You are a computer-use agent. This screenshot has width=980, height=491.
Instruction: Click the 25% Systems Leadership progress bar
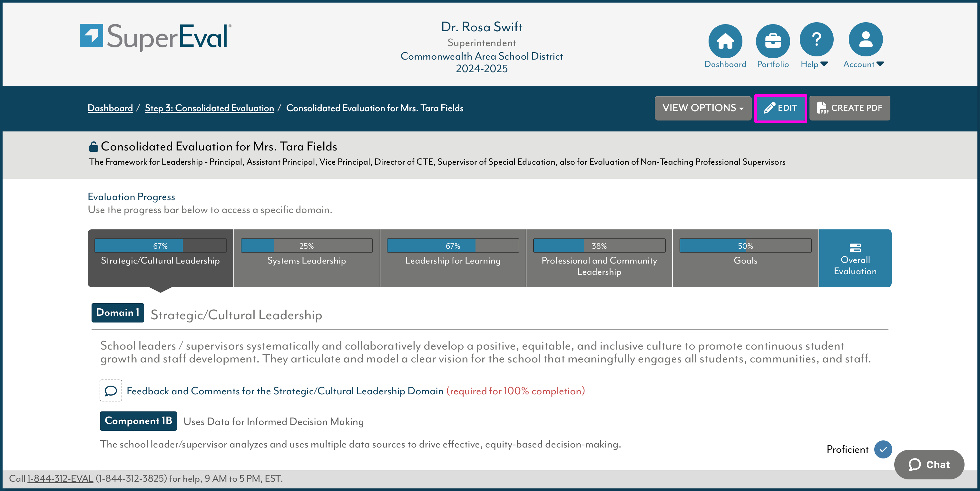pos(307,246)
